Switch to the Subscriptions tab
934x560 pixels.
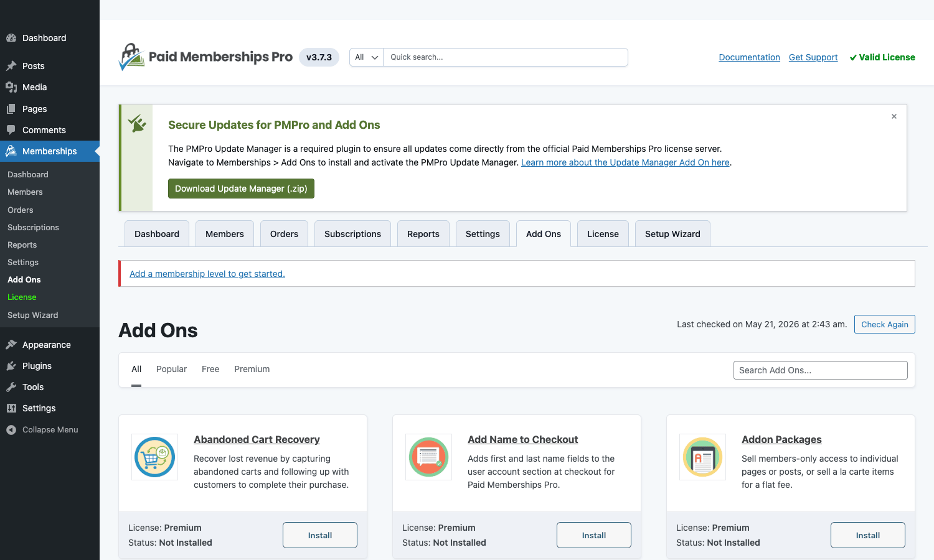point(352,234)
